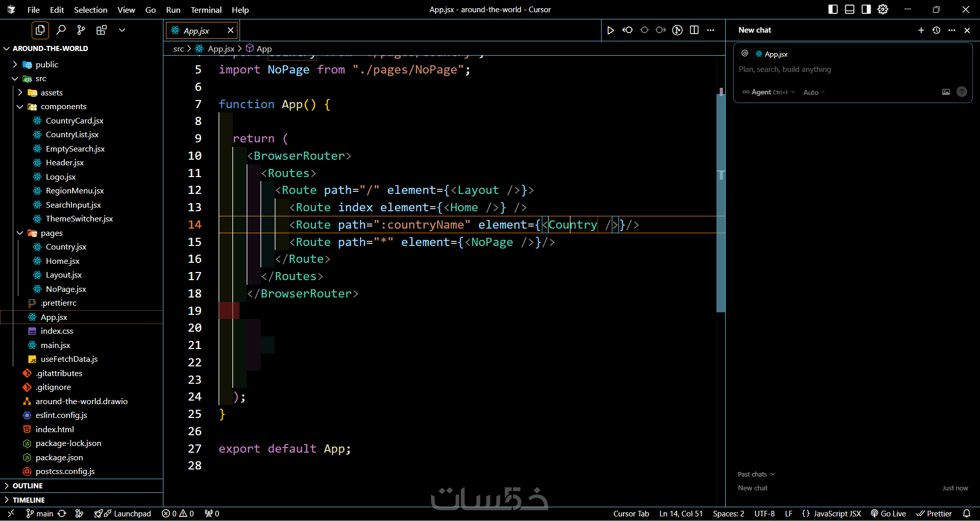Viewport: 980px width, 521px height.
Task: Close the App.jsx editor tab
Action: coord(230,30)
